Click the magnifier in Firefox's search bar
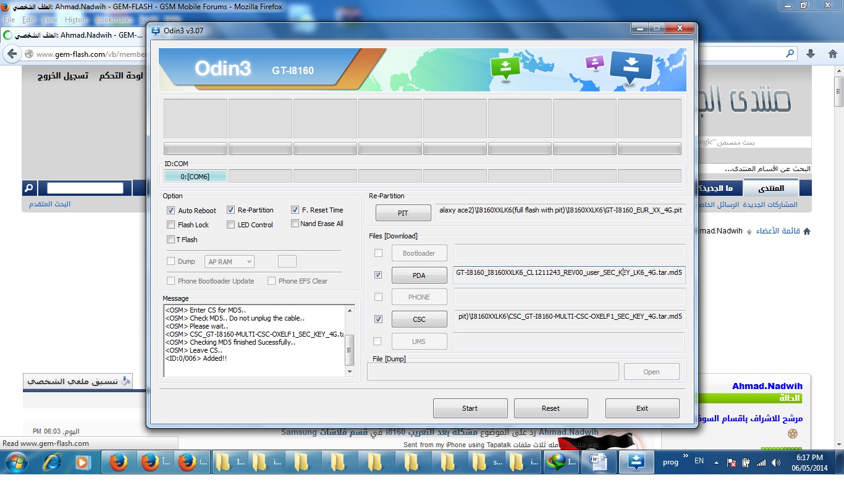Image resolution: width=844 pixels, height=504 pixels. [x=790, y=54]
